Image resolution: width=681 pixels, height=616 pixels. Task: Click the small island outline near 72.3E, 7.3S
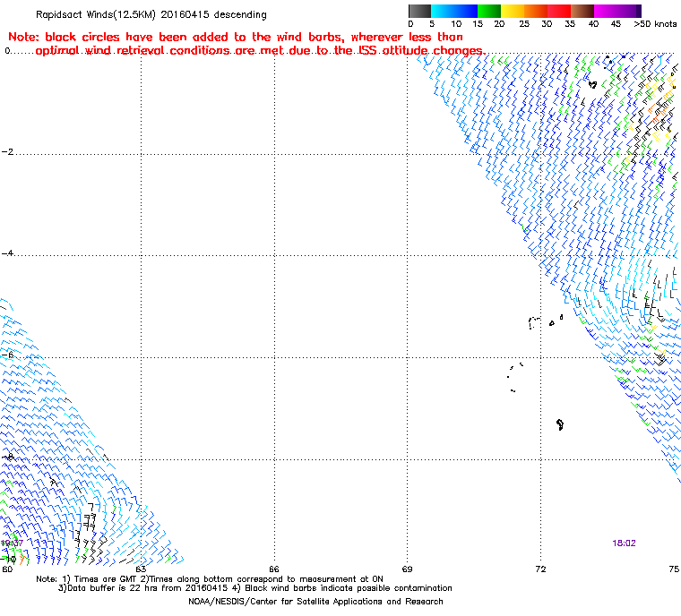point(560,424)
